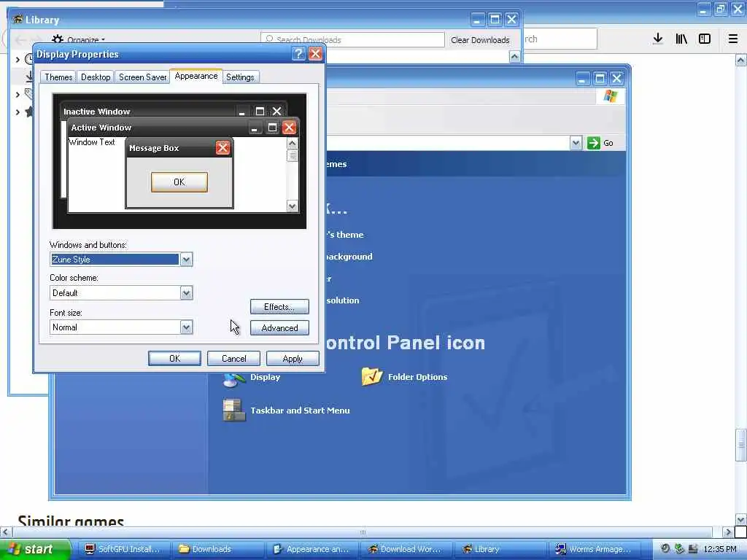The image size is (747, 560).
Task: Click the preview window scrollbar down arrow
Action: click(292, 206)
